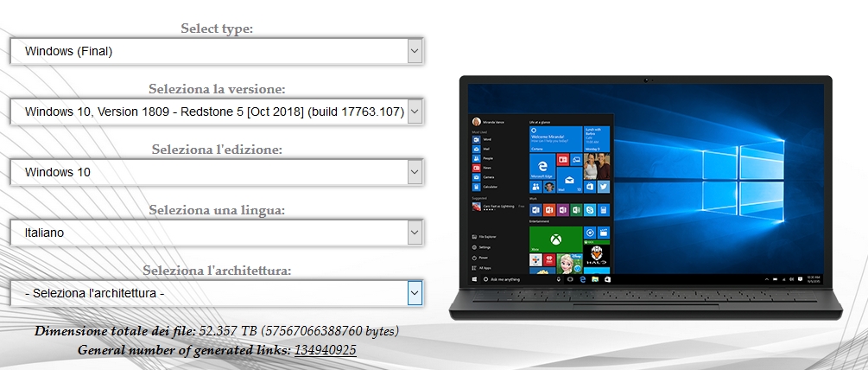Expand the version dropdown showing Windows 10, Version 1809
This screenshot has width=868, height=370.
(217, 112)
